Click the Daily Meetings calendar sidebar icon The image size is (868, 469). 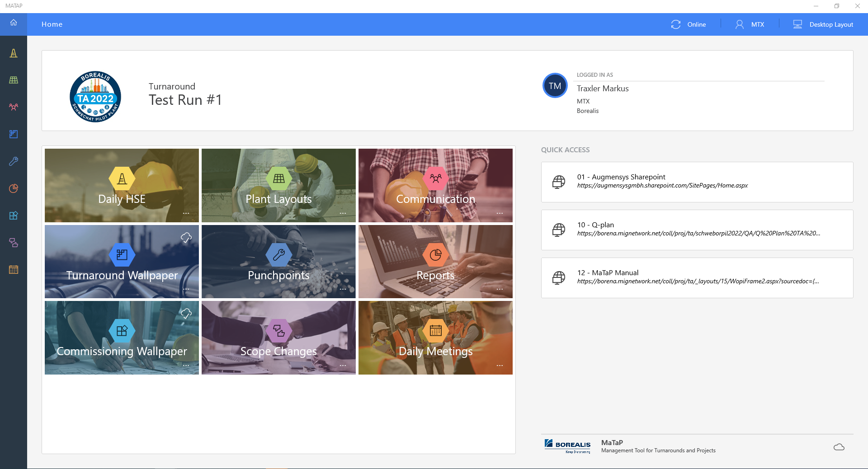(14, 270)
